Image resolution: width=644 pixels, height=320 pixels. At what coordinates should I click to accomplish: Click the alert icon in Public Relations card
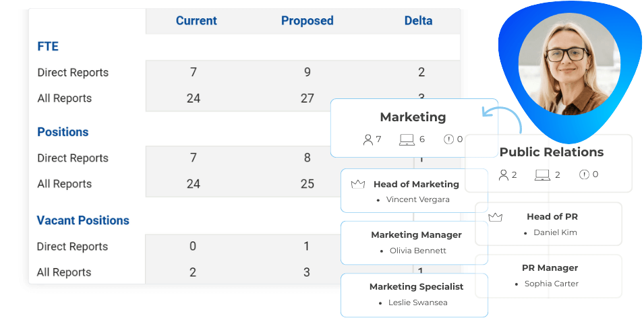584,175
